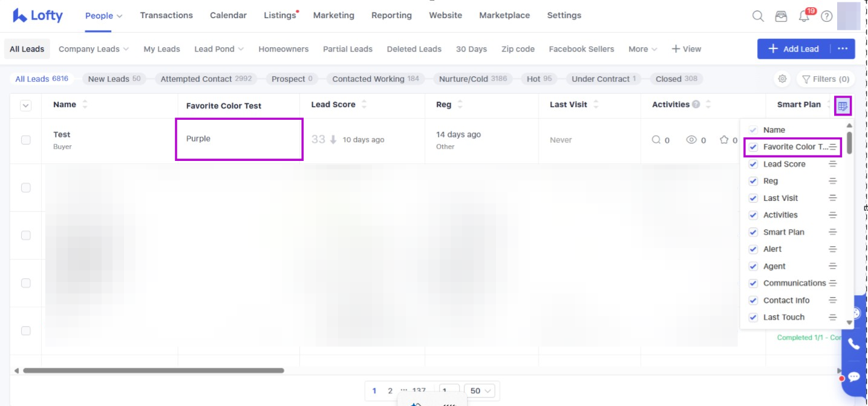Viewport: 868px width, 406px height.
Task: Click the phone dialer icon
Action: pyautogui.click(x=853, y=344)
